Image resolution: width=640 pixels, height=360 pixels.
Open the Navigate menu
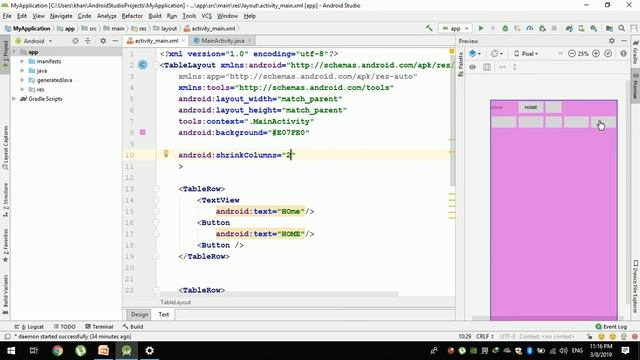(61, 16)
